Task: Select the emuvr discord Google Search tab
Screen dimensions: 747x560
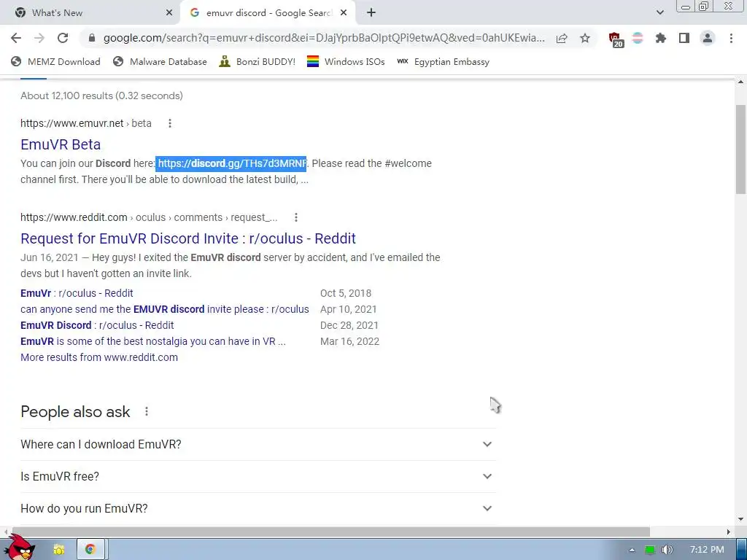Action: 268,13
